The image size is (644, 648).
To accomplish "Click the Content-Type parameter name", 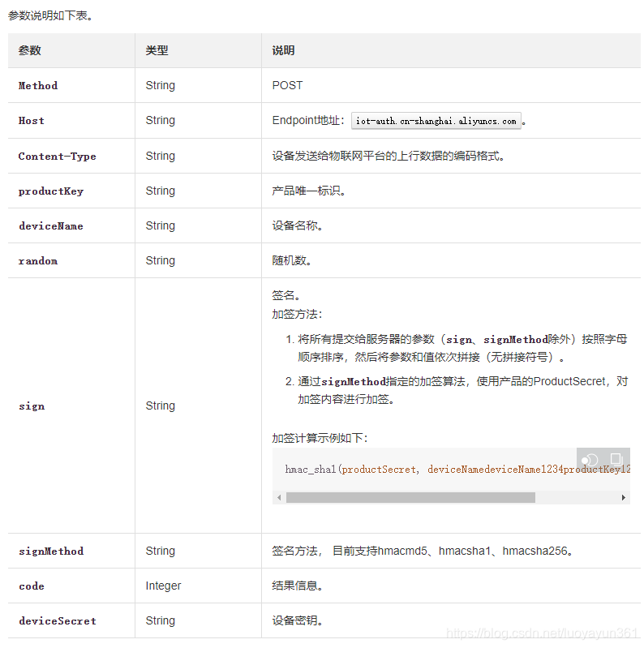I will pos(57,157).
